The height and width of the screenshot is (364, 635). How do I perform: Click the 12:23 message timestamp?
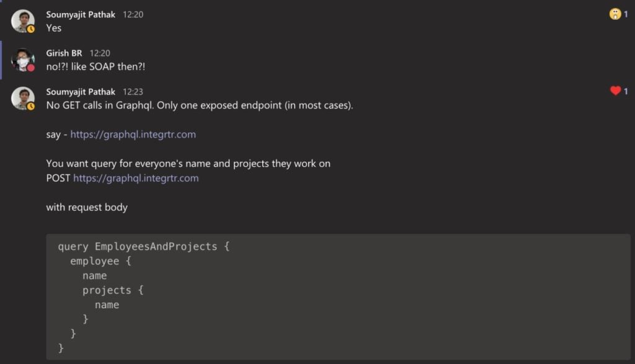pos(133,92)
